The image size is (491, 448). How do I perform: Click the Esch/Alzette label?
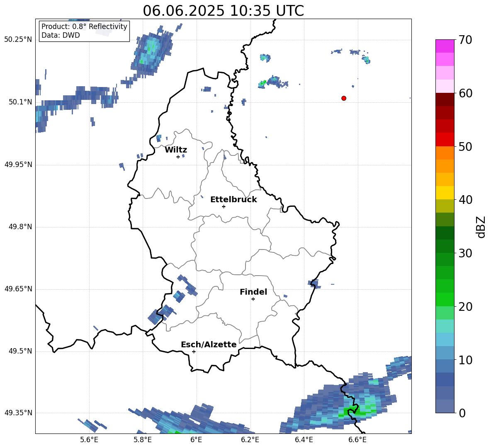(209, 344)
